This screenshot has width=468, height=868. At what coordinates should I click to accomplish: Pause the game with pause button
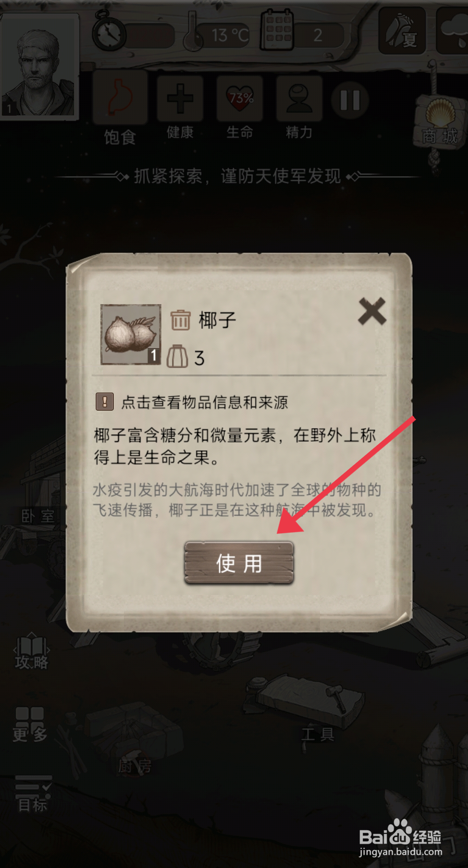(350, 100)
